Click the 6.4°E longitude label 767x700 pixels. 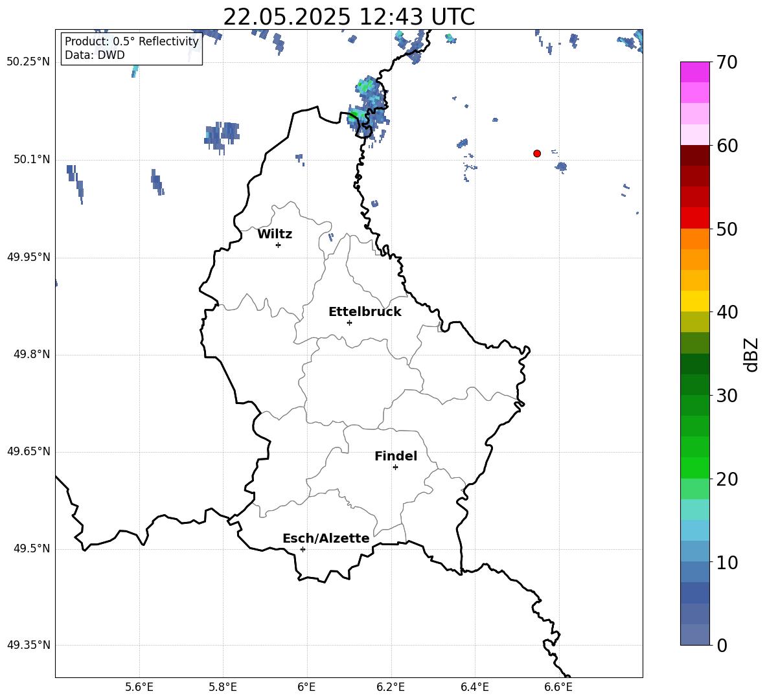click(474, 687)
